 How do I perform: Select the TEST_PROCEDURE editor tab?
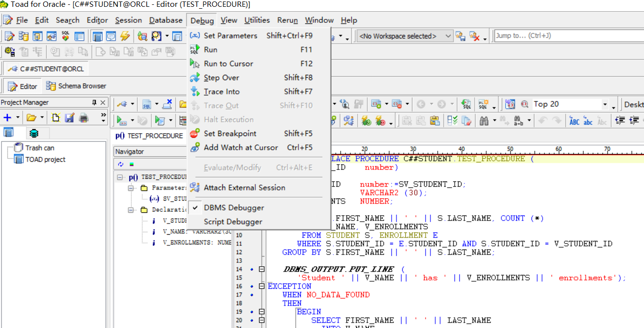coord(149,136)
